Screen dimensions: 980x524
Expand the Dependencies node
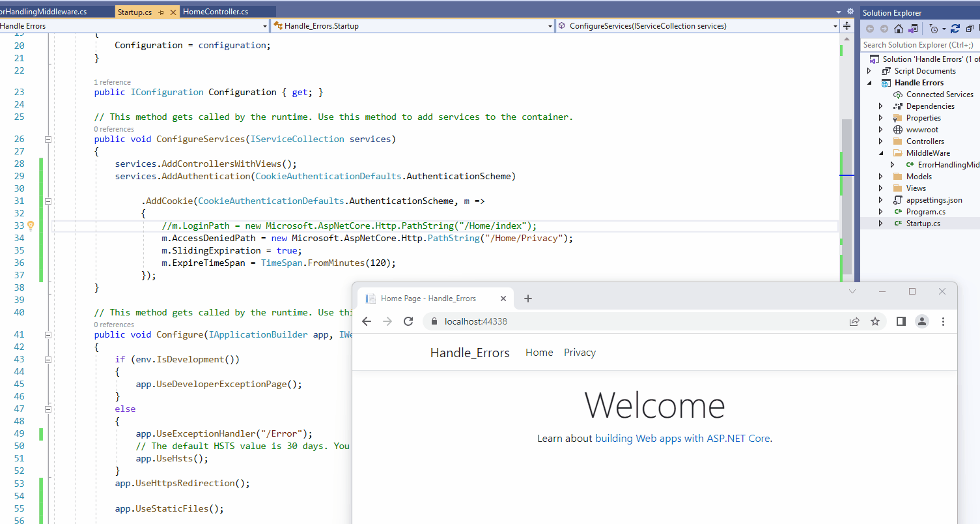pos(881,106)
